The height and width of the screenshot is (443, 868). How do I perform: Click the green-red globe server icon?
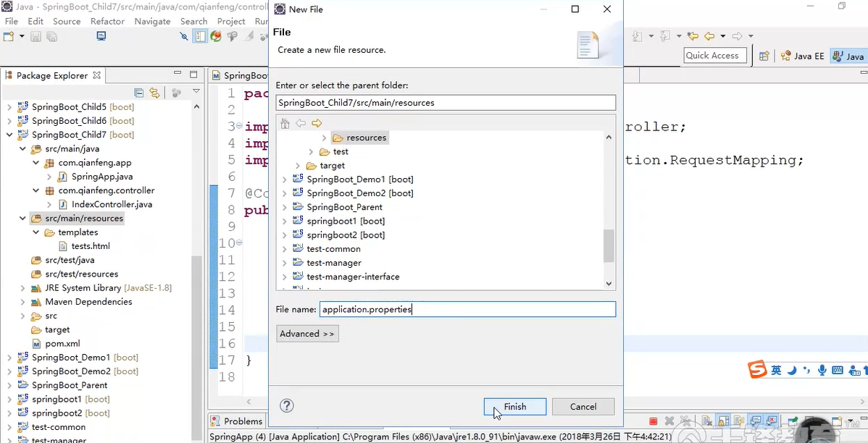click(x=216, y=36)
